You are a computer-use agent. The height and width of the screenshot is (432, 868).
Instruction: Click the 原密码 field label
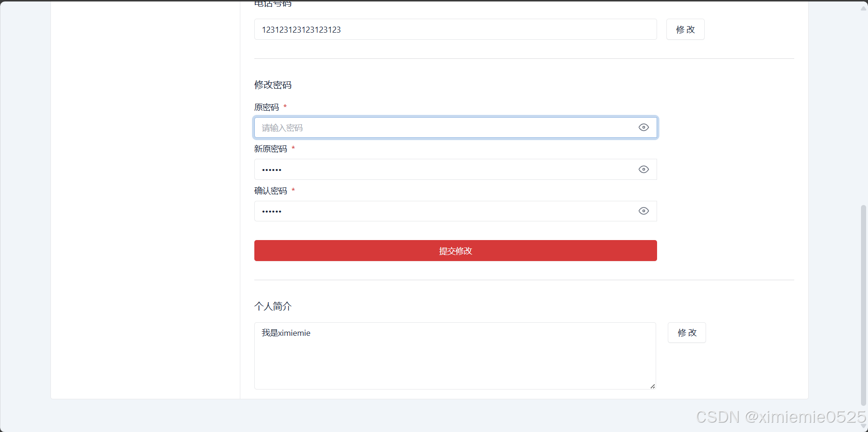266,107
